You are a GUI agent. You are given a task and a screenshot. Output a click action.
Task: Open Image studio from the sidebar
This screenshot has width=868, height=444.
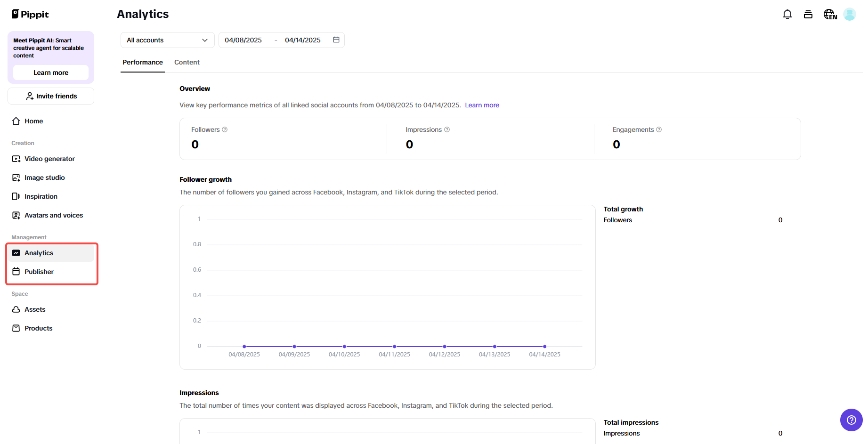(44, 178)
